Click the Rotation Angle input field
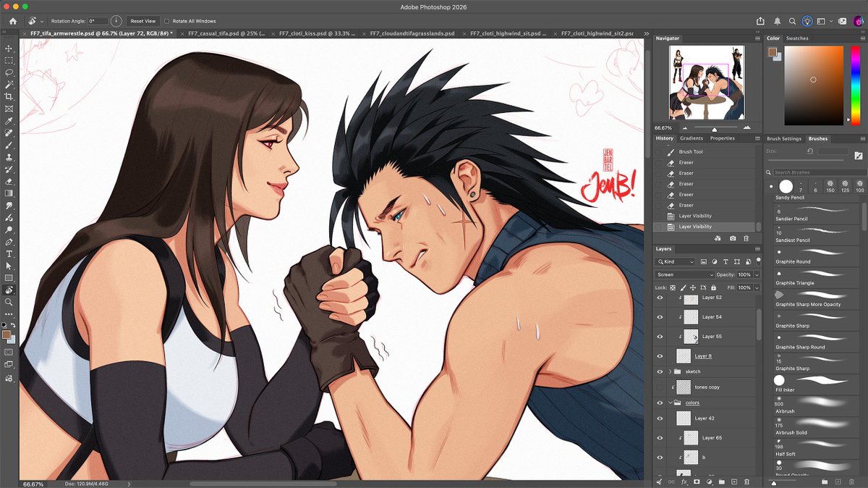Screen dimensions: 868x488 coord(97,21)
